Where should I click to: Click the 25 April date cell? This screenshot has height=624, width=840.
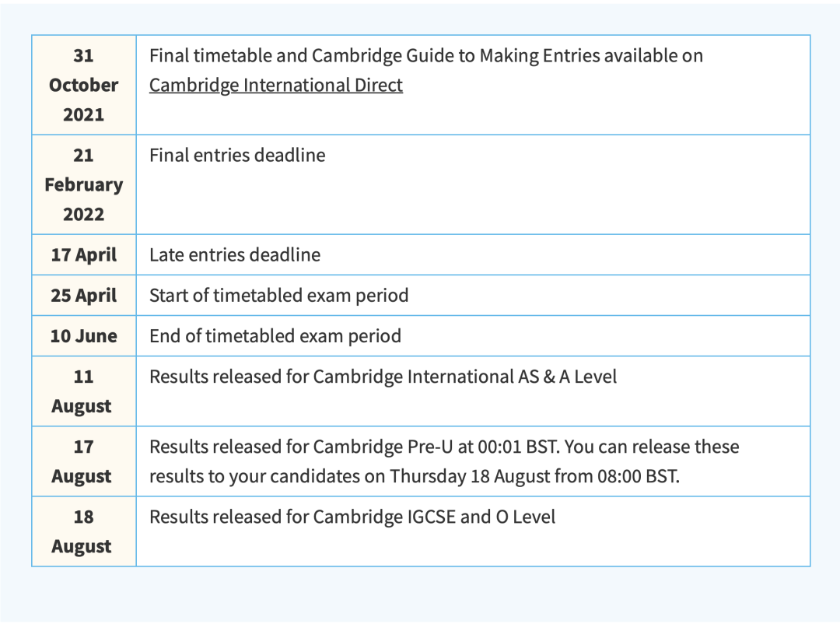pyautogui.click(x=83, y=296)
